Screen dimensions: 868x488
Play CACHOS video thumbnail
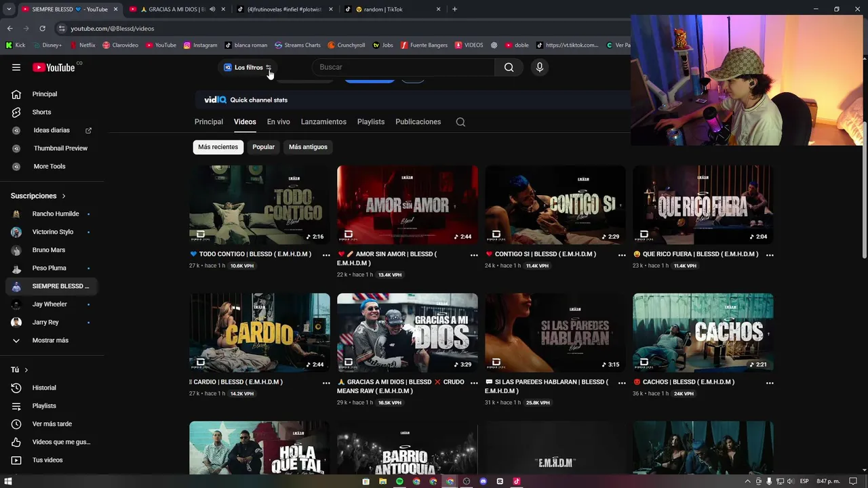[x=703, y=333]
